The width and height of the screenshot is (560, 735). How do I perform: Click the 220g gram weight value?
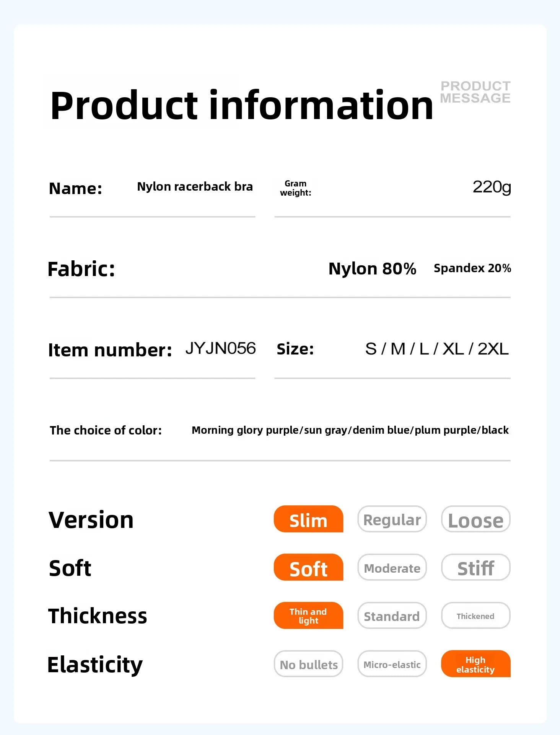[492, 187]
